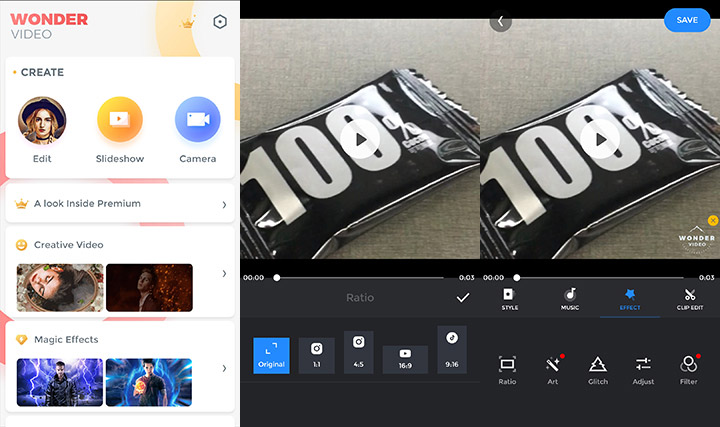Image resolution: width=720 pixels, height=427 pixels.
Task: Select the Glitch effect tool
Action: pyautogui.click(x=598, y=365)
